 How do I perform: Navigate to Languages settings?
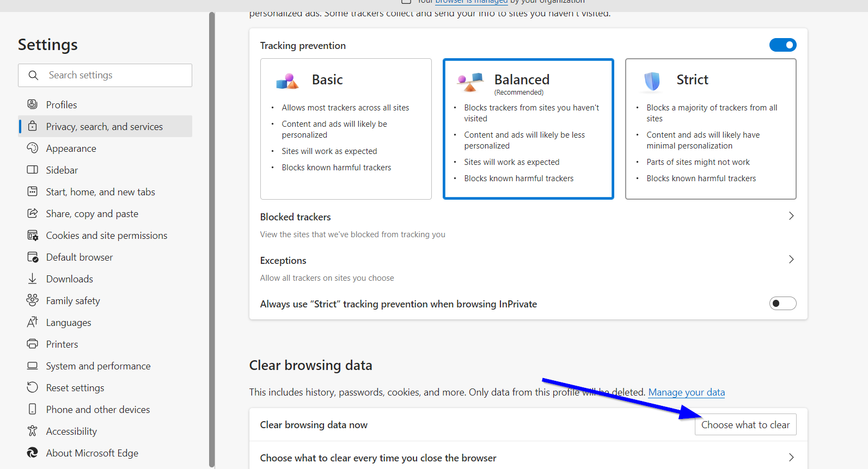click(105, 322)
